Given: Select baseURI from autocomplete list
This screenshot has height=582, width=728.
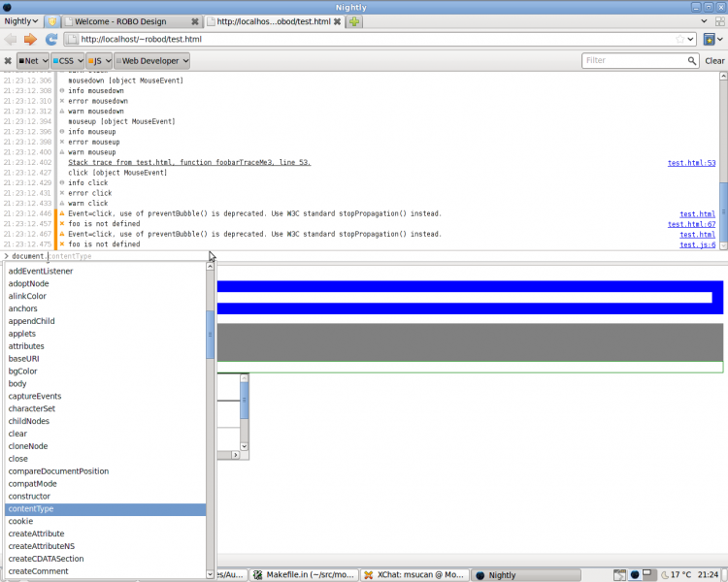Looking at the screenshot, I should tap(106, 359).
